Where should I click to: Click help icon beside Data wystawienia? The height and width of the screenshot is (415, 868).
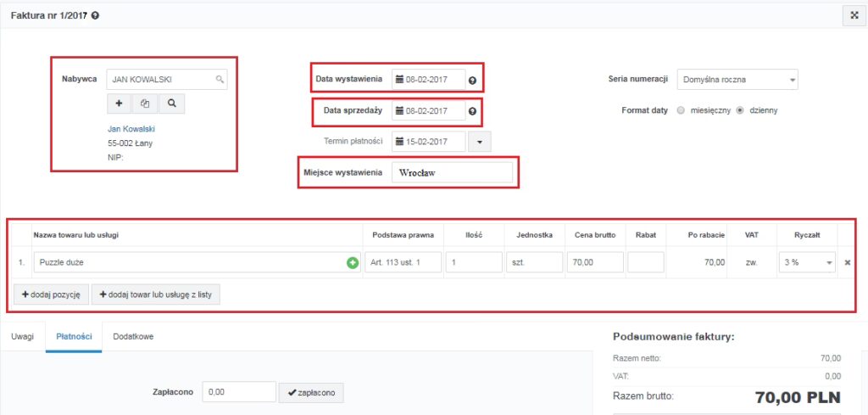(472, 80)
